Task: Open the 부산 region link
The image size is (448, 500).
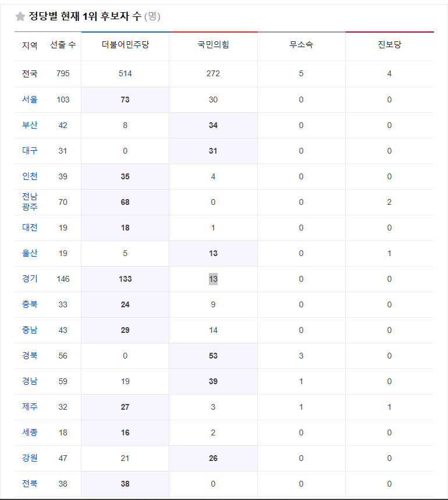Action: tap(30, 125)
